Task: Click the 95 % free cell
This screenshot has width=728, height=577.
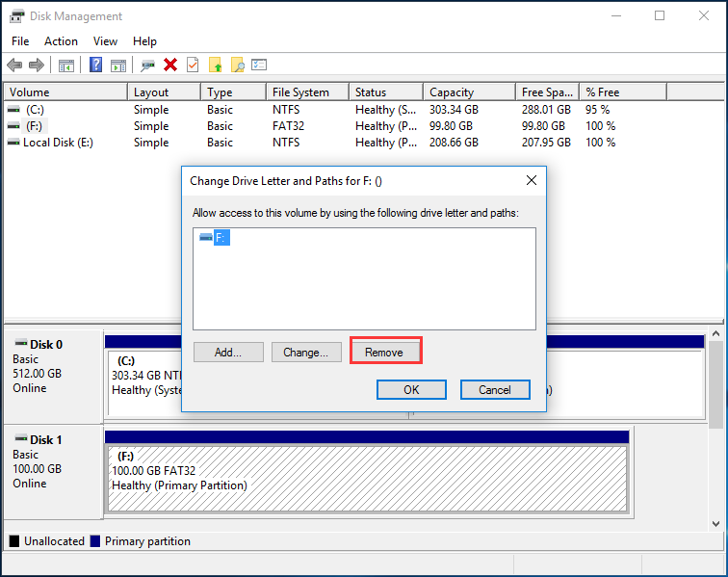Action: (597, 110)
